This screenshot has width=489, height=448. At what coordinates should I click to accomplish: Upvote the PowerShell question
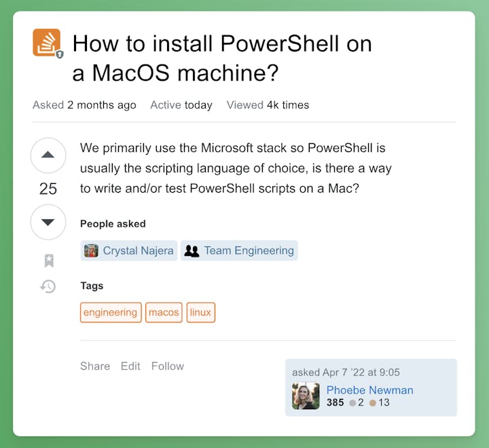[48, 155]
